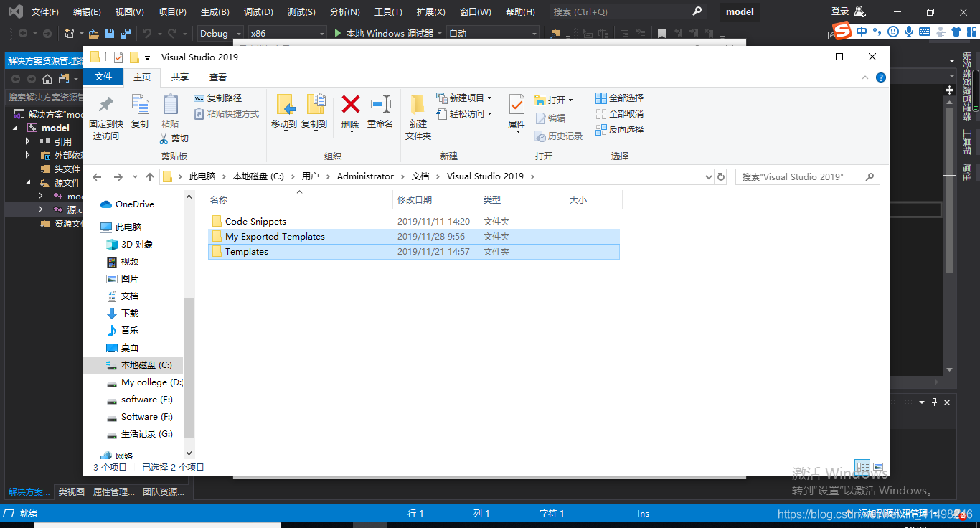Click the Copy (复制) ribbon icon

pos(140,105)
